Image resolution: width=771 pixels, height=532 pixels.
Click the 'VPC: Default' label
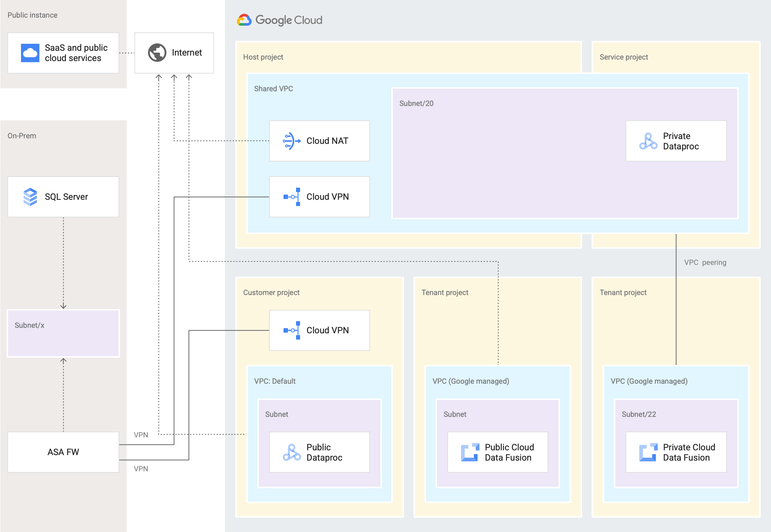275,381
